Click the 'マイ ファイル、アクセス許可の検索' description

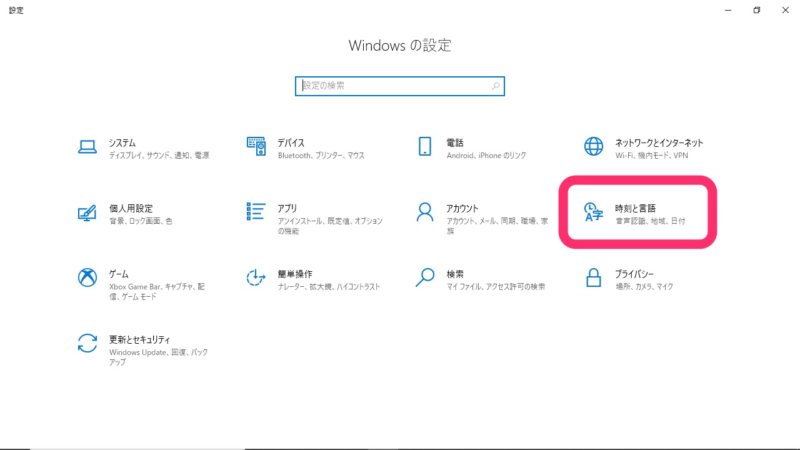pyautogui.click(x=495, y=287)
